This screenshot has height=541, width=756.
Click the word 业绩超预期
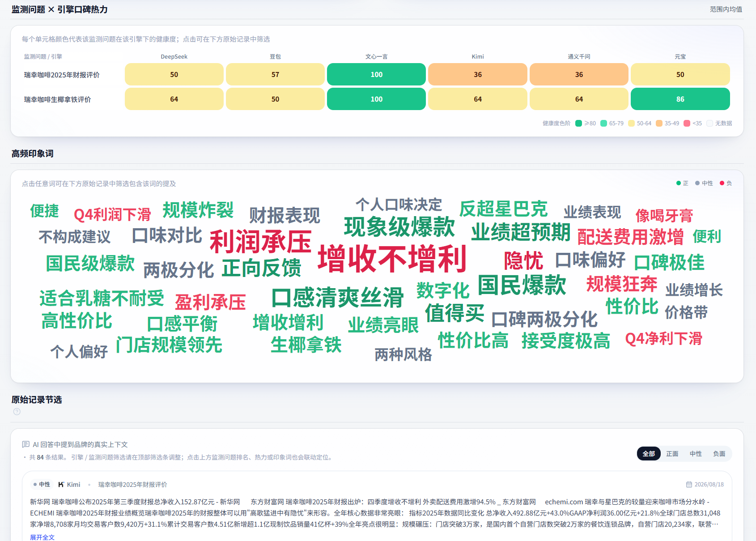[x=521, y=232]
